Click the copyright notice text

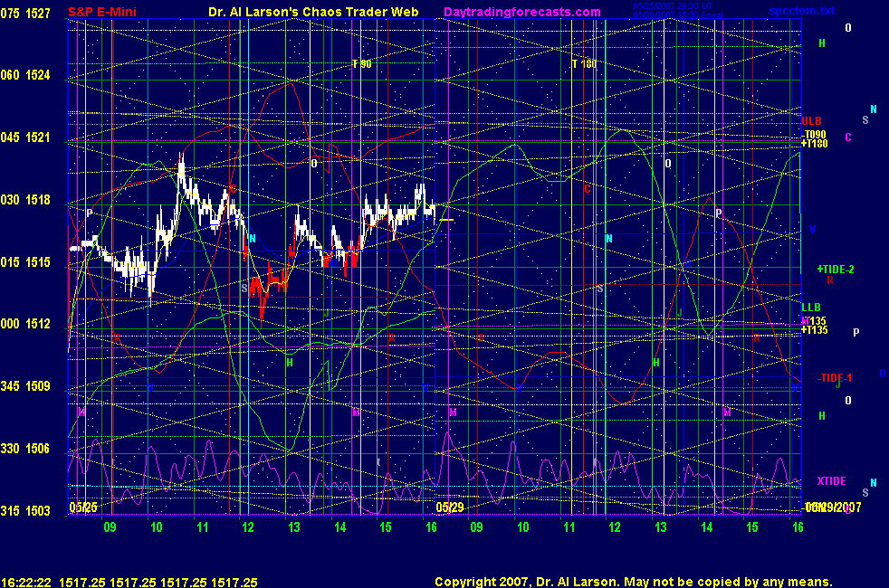(634, 582)
